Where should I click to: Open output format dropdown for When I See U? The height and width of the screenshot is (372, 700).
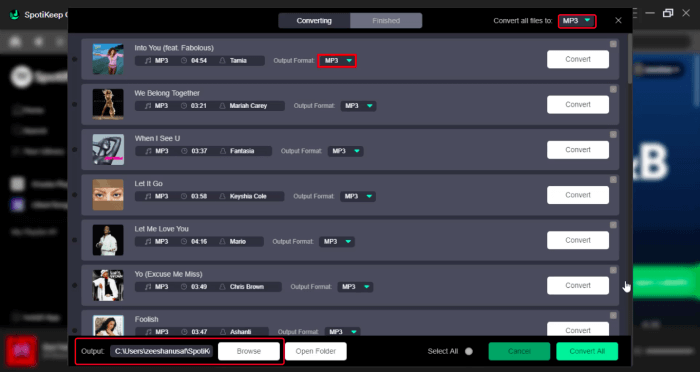345,151
